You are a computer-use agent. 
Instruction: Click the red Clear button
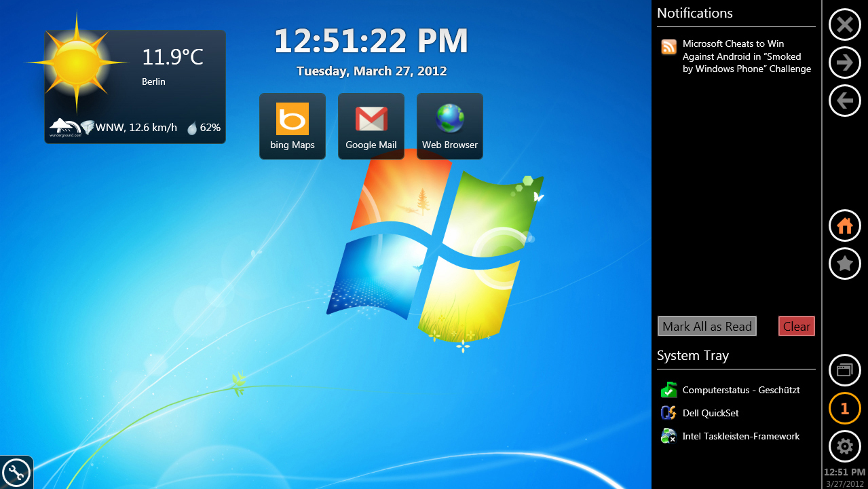point(796,326)
